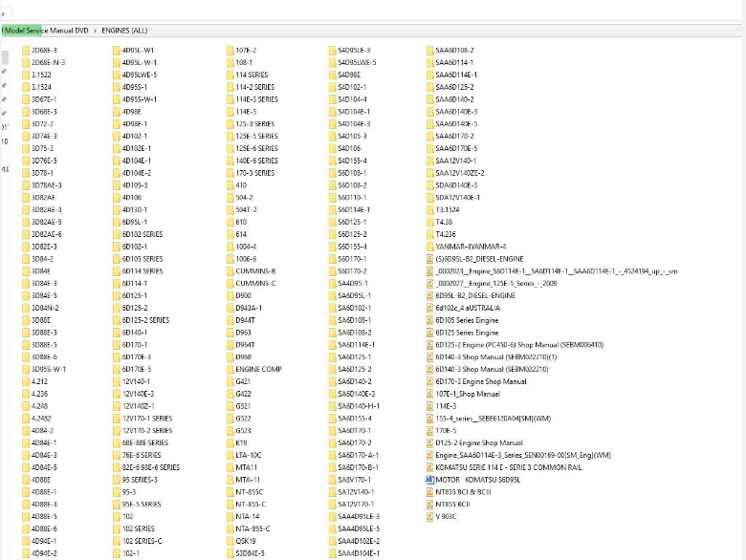Click the PDF icon for 6D105 Series Eingine
The width and height of the screenshot is (746, 560).
[x=430, y=320]
